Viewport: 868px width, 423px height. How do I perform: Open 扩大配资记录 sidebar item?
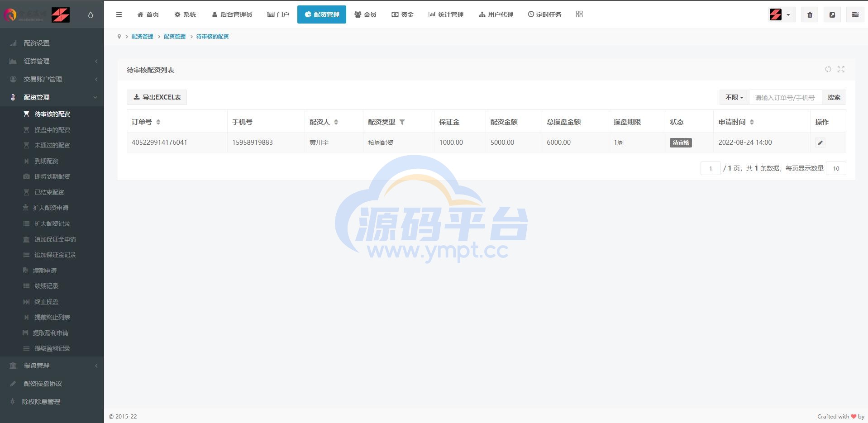point(52,223)
